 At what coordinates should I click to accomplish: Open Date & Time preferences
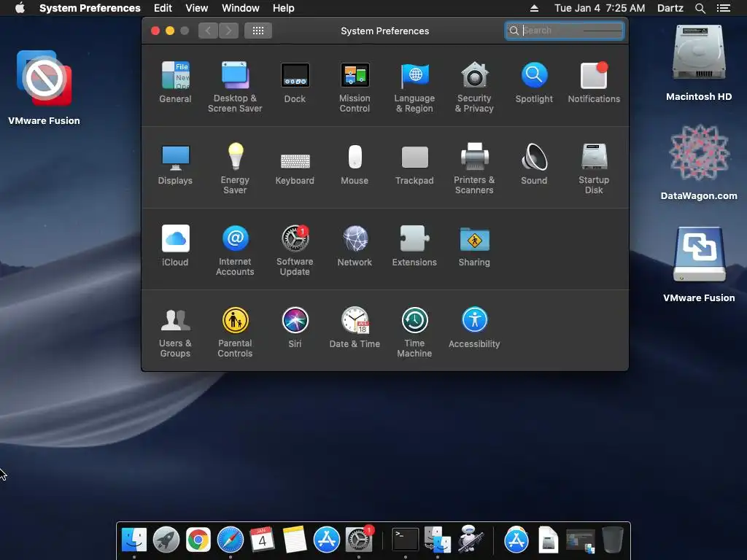[355, 327]
